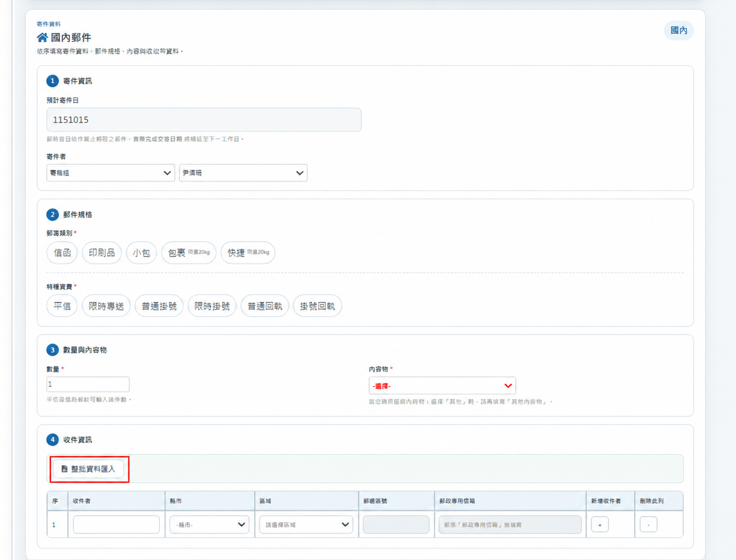The width and height of the screenshot is (736, 560).
Task: Select the 印刷品 mail type
Action: 101,253
